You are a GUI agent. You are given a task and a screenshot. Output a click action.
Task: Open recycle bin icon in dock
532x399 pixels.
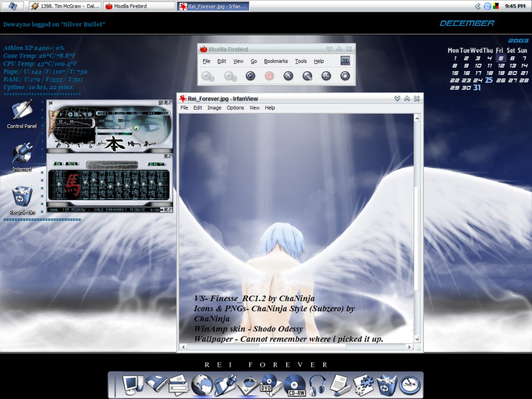click(387, 385)
